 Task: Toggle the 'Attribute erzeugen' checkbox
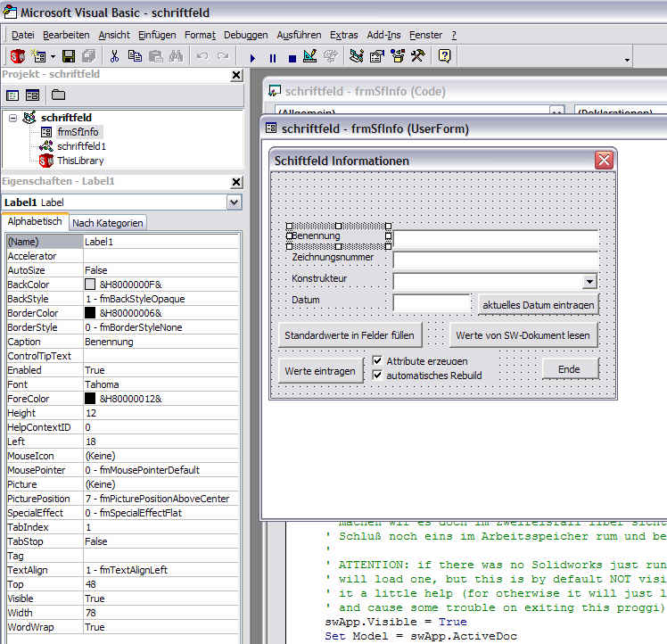coord(377,361)
